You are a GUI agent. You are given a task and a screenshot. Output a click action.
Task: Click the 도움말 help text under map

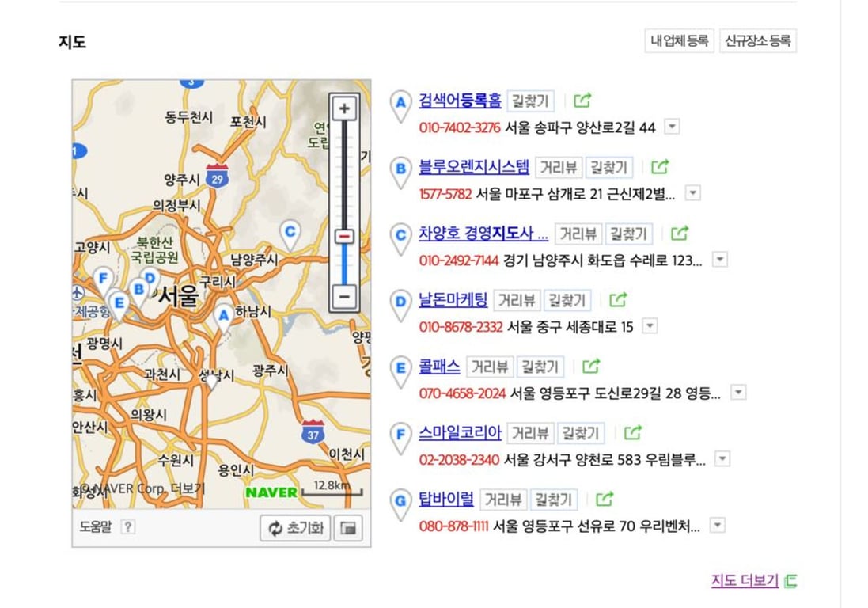96,526
